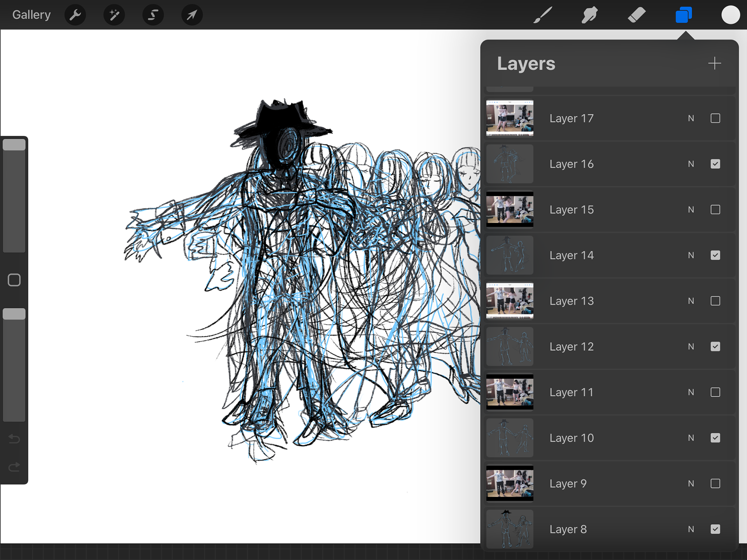Select the Brush tool

(x=543, y=15)
